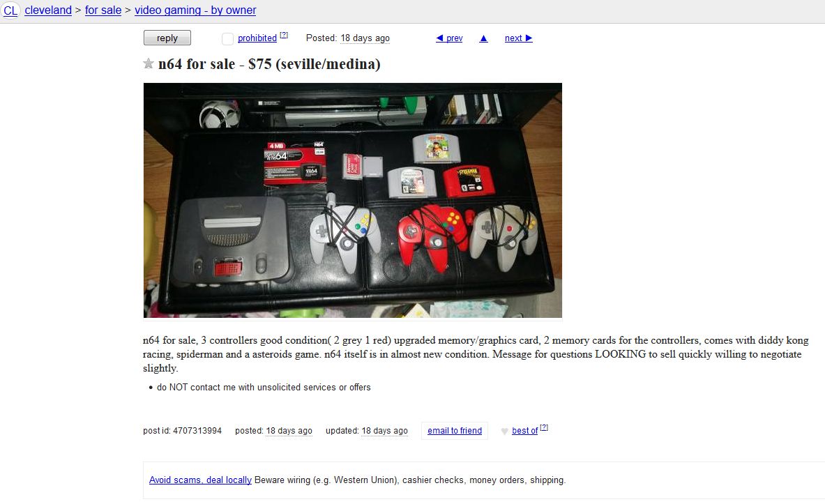
Task: Click the updated 18 days ago timestamp
Action: click(x=384, y=431)
